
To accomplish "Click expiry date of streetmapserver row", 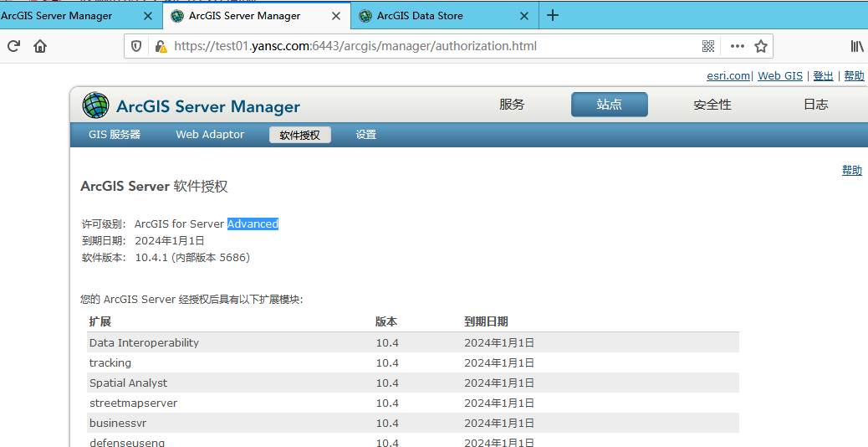I will point(499,403).
